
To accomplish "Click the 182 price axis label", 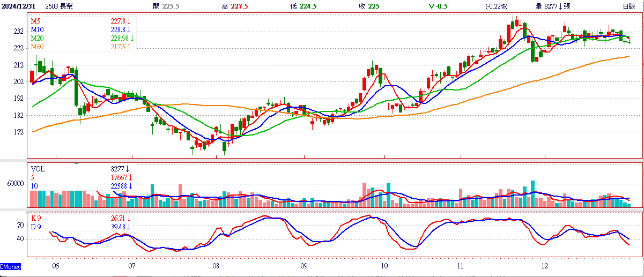I will [18, 115].
